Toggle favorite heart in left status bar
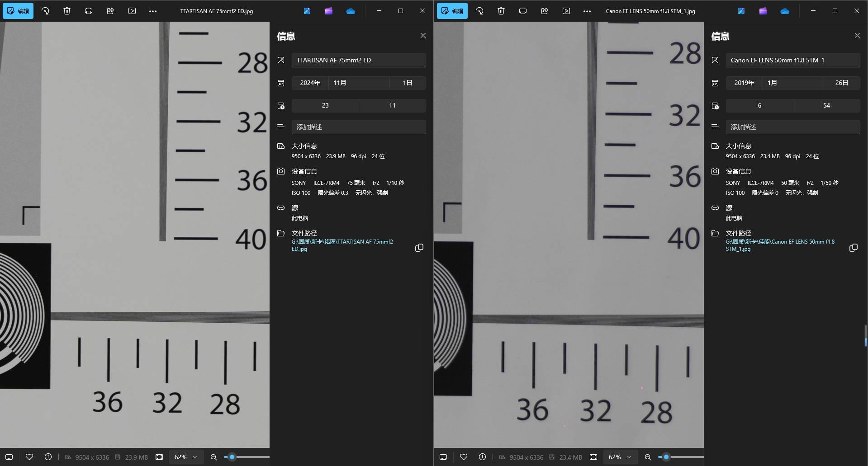 pos(29,457)
